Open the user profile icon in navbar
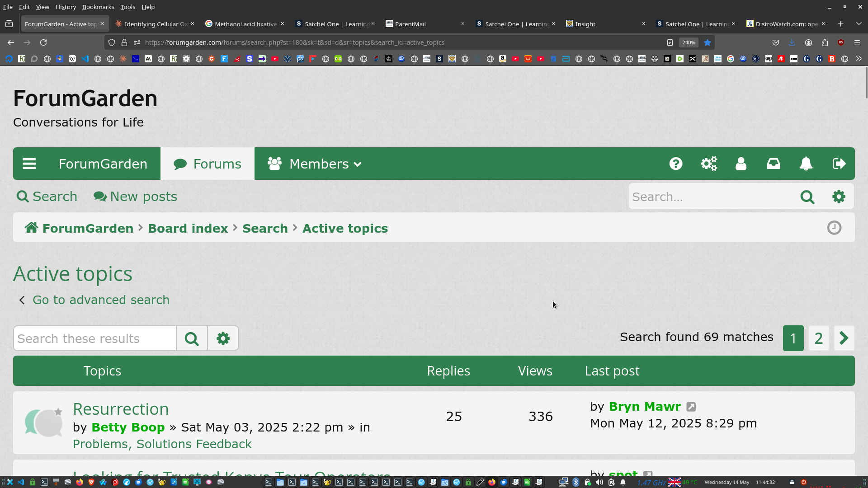Screen dimensions: 868x488 (741, 164)
